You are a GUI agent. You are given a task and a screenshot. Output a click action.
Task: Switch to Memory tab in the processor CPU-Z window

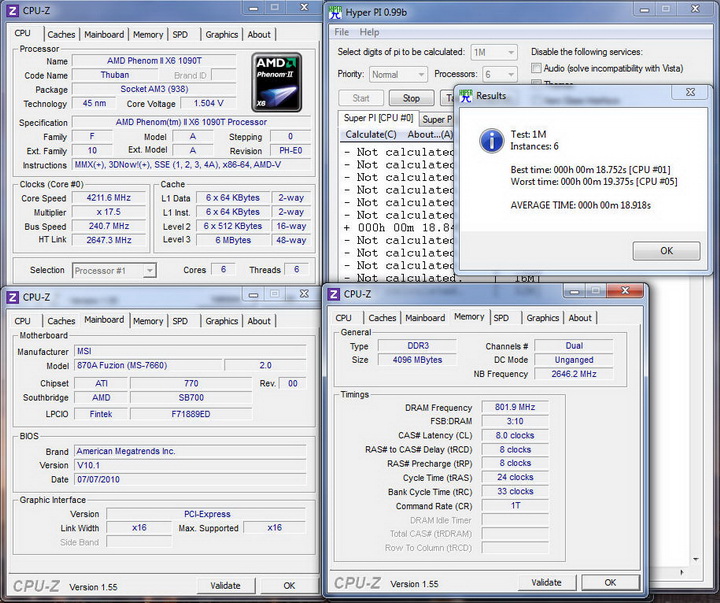coord(148,34)
